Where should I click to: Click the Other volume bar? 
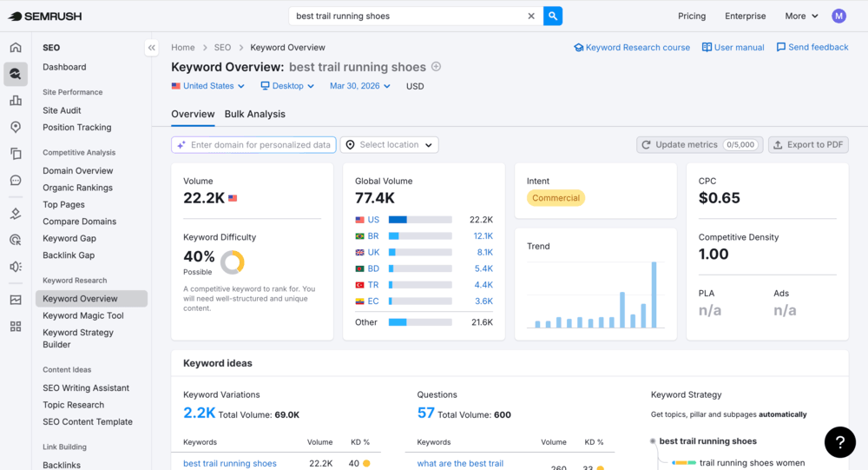pos(420,322)
